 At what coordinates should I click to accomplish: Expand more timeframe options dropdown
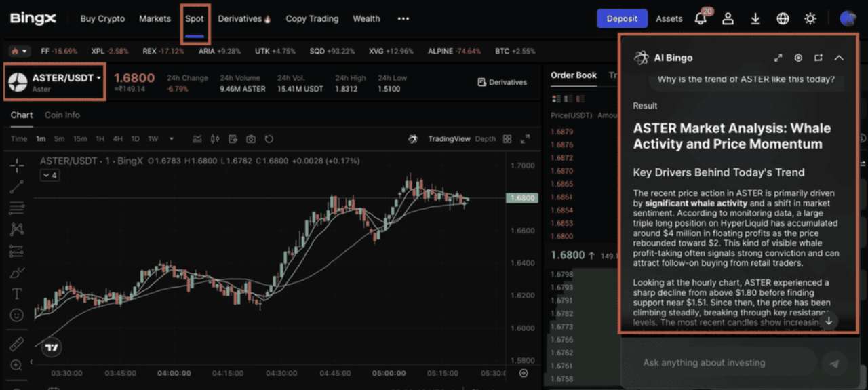[x=172, y=139]
